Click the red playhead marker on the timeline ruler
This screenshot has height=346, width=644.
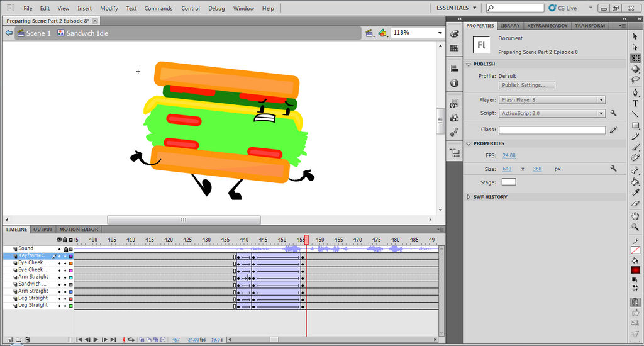(x=306, y=240)
